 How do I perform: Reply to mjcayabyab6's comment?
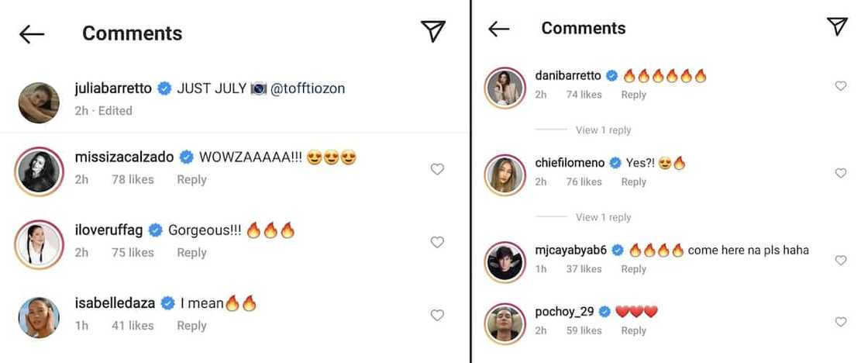click(x=633, y=268)
